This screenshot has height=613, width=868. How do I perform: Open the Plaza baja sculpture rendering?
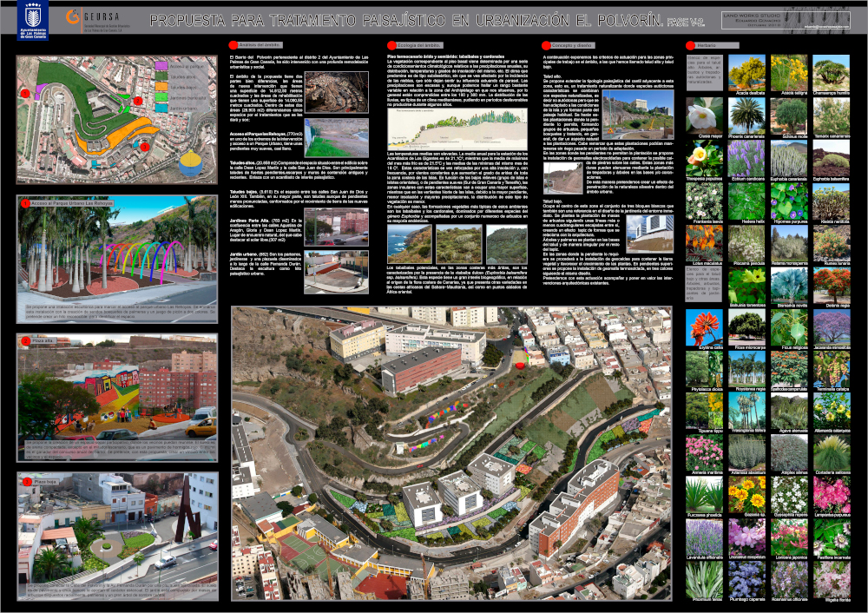[x=117, y=536]
